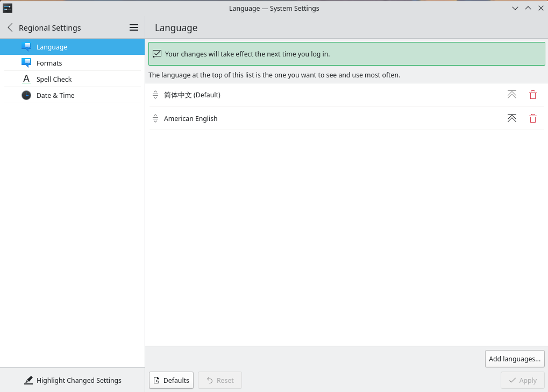This screenshot has width=548, height=392.
Task: Toggle Highlight Changed Settings
Action: tap(73, 380)
